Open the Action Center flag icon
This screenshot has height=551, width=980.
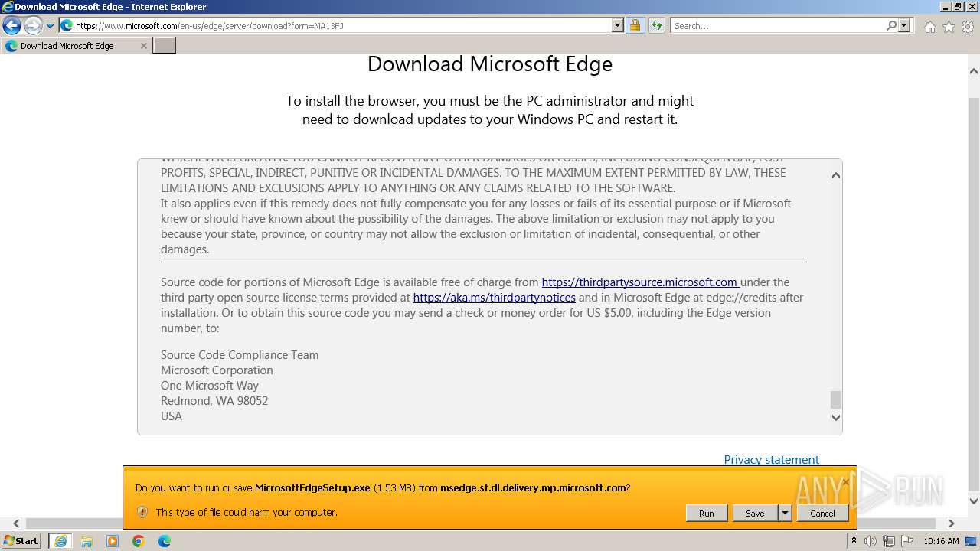[x=907, y=541]
